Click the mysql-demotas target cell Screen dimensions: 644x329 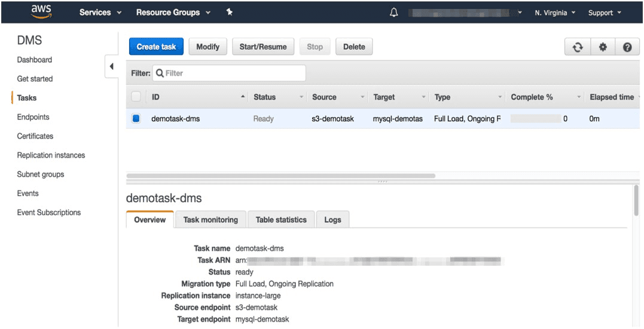(x=398, y=119)
